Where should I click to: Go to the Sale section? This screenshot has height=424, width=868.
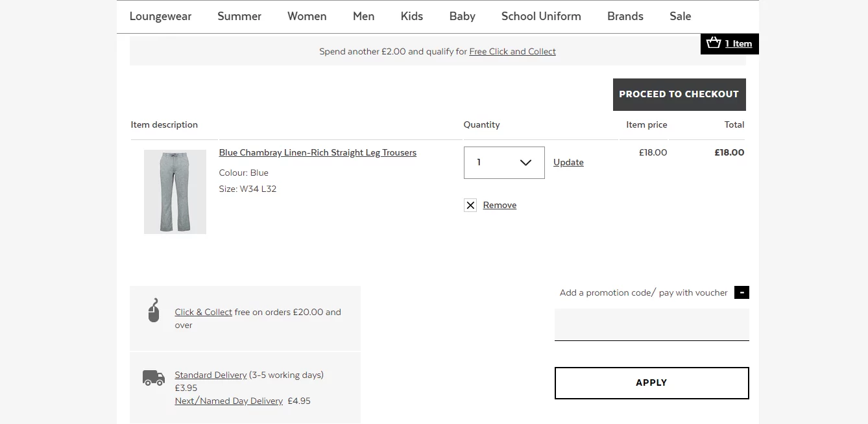point(680,16)
